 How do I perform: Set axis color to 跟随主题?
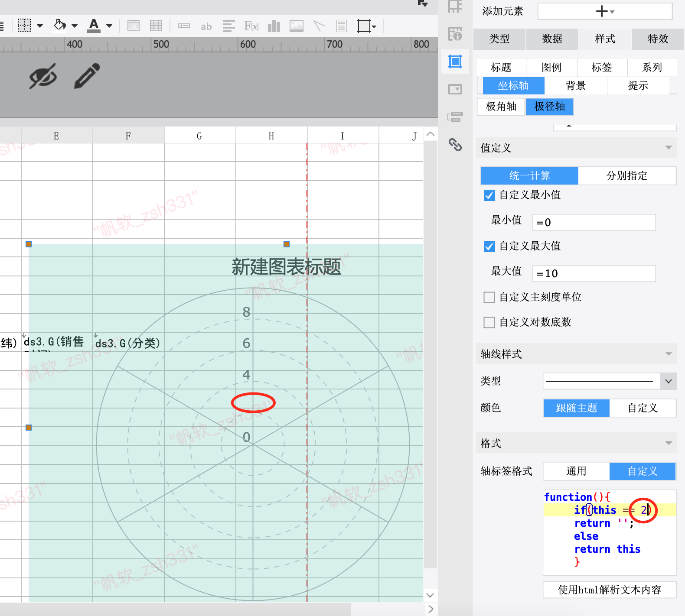point(577,408)
